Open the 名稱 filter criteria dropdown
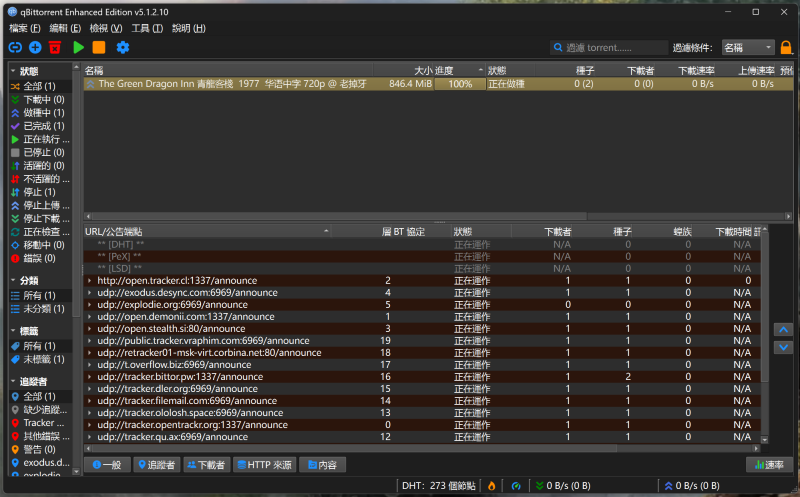Screen dimensions: 800x497 point(748,47)
